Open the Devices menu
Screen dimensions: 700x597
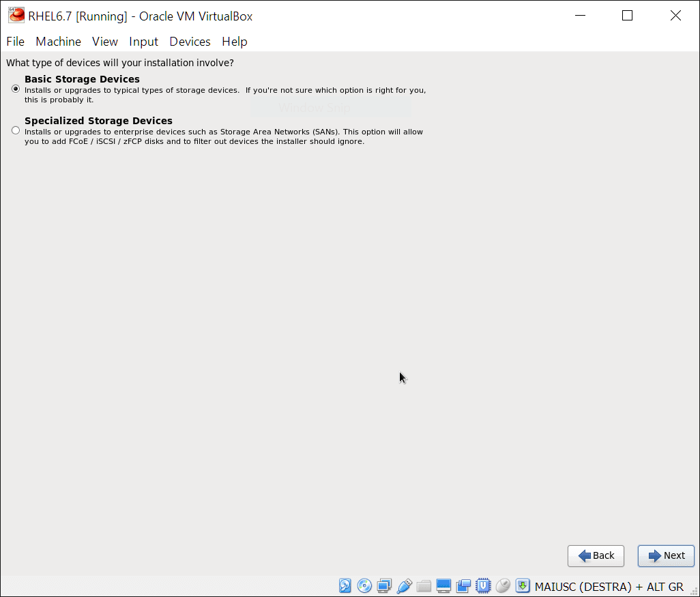click(190, 42)
